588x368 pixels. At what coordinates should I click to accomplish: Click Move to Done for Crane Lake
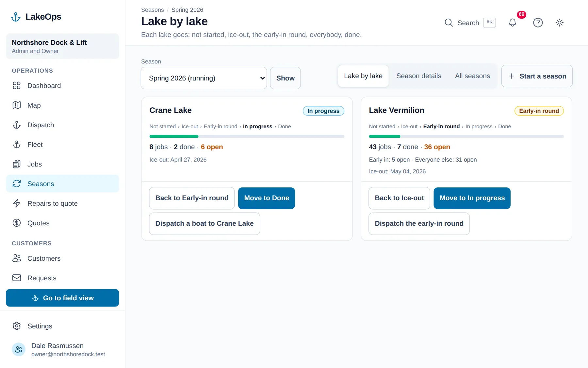coord(267,198)
